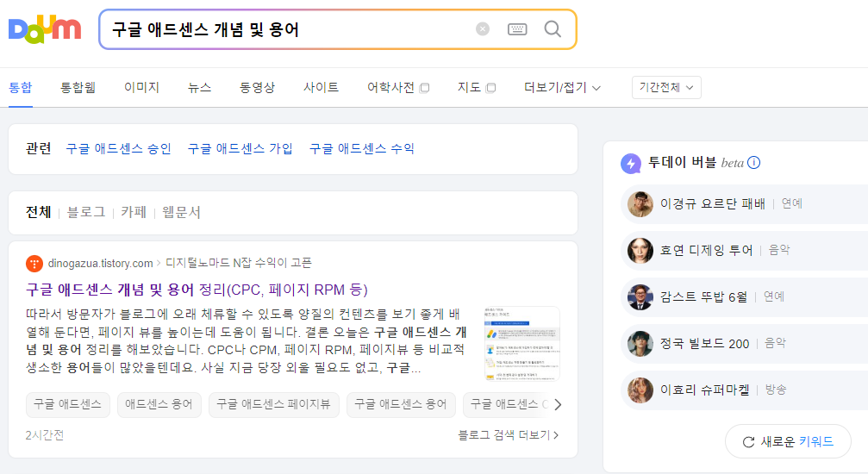Image resolution: width=868 pixels, height=474 pixels.
Task: Click the orange Tistory favicon
Action: tap(34, 264)
